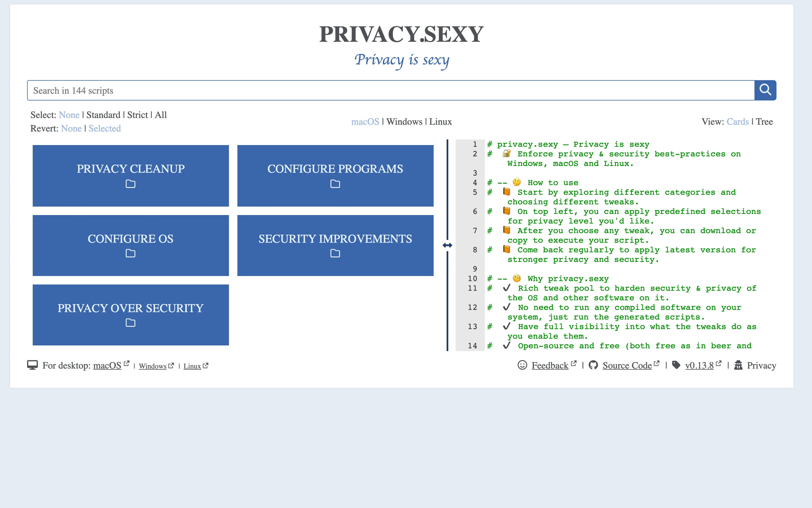Click the spy Privacy icon in footer

(738, 365)
